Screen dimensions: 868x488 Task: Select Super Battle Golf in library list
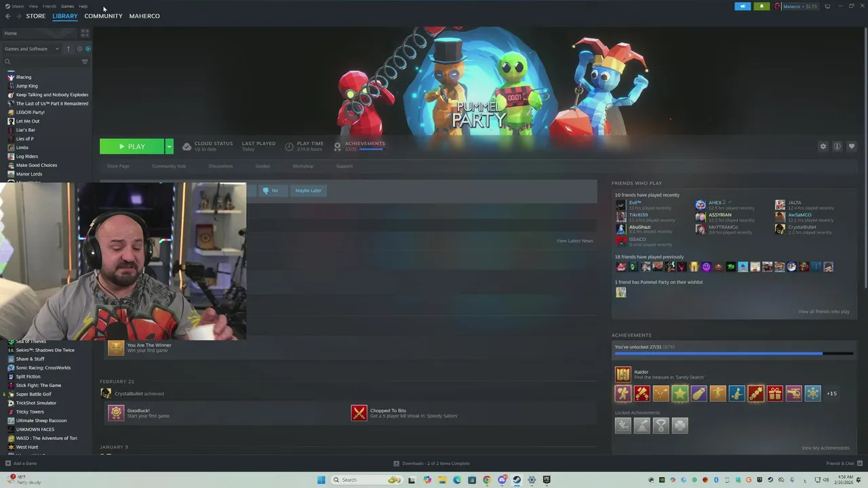tap(33, 394)
